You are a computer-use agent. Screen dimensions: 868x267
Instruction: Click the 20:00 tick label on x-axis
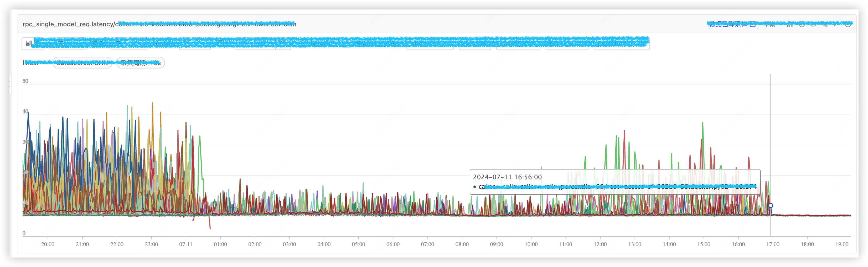tap(48, 244)
